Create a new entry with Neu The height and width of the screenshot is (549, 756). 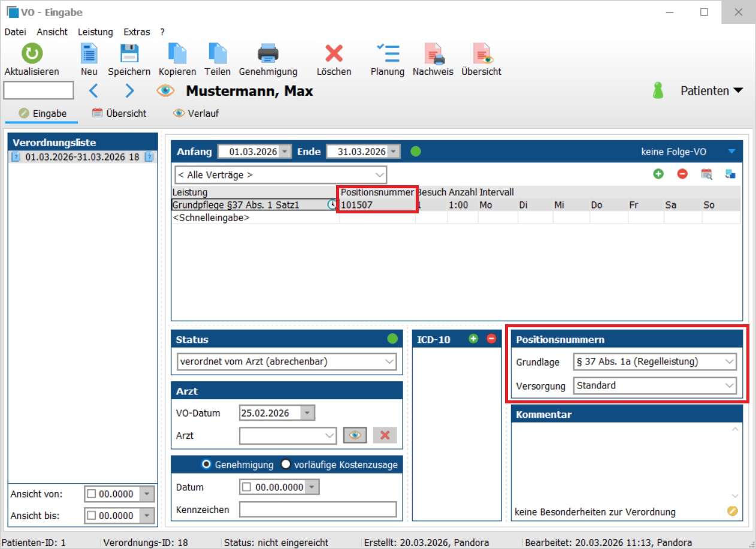tap(89, 54)
